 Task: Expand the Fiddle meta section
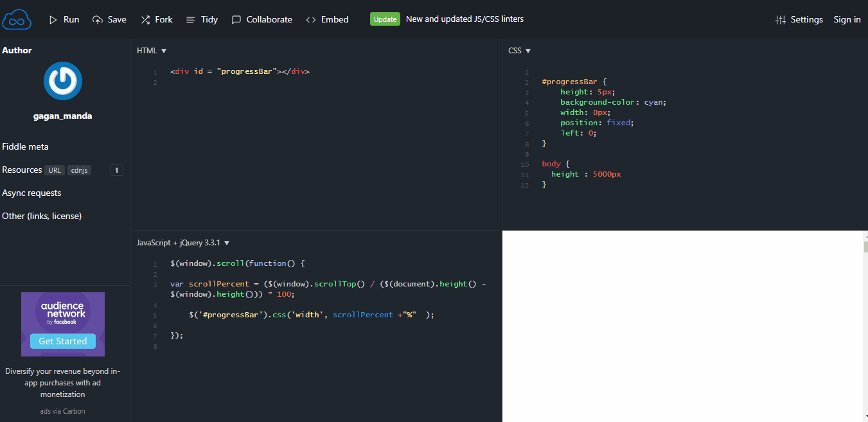pyautogui.click(x=26, y=146)
